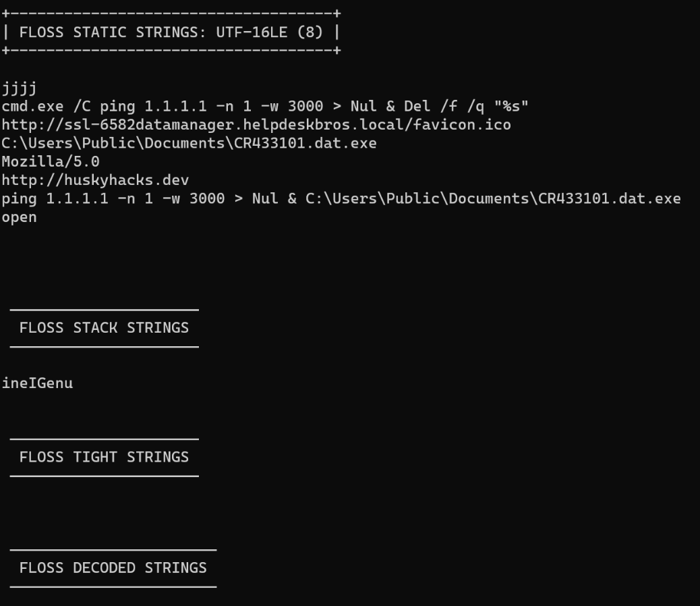The image size is (700, 606).
Task: Click the standalone CR433101.dat.exe file path line
Action: pyautogui.click(x=189, y=143)
